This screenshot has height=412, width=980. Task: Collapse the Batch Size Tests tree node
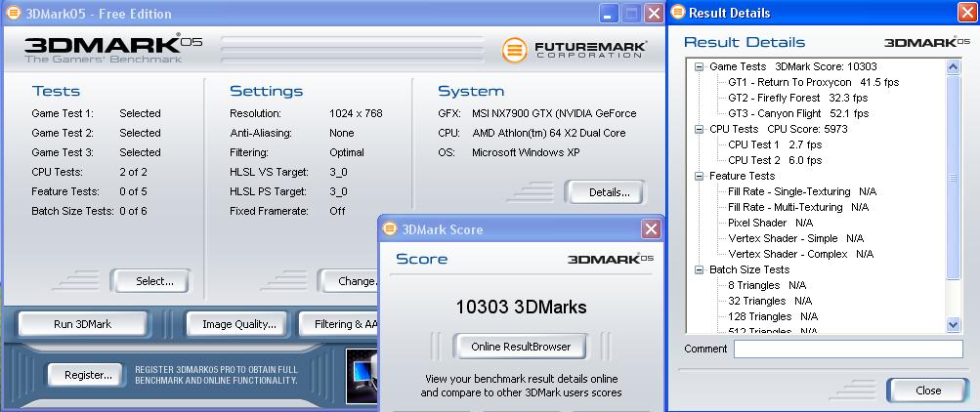pos(700,269)
